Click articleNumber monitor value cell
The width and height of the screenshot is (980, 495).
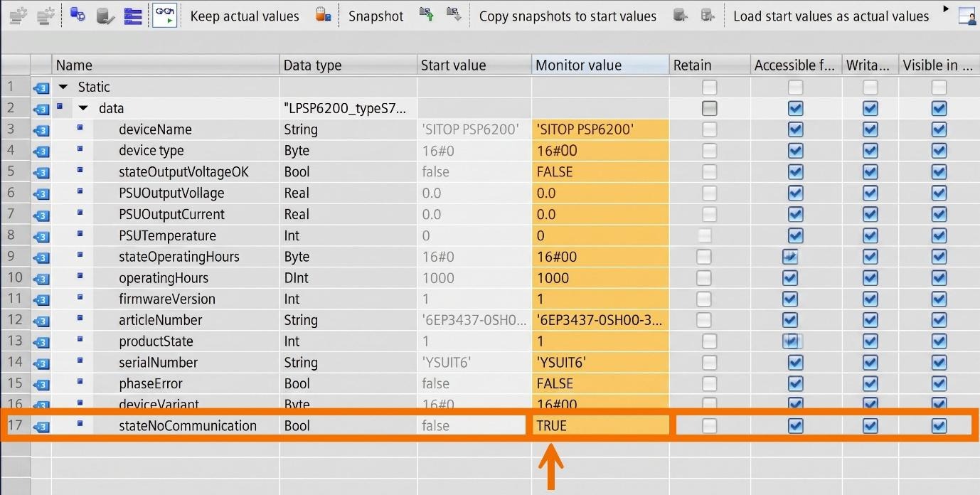[600, 320]
